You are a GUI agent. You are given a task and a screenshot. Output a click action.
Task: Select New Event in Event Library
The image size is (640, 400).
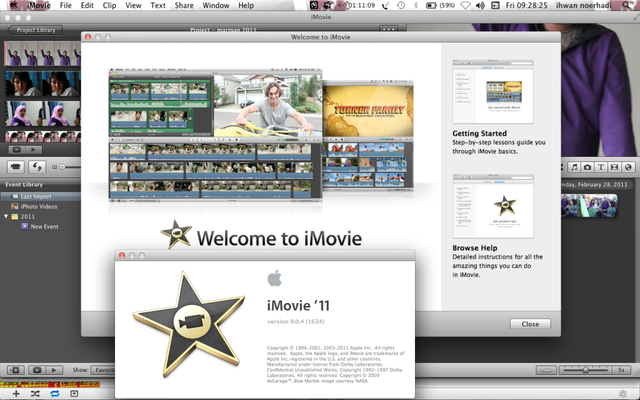[40, 227]
